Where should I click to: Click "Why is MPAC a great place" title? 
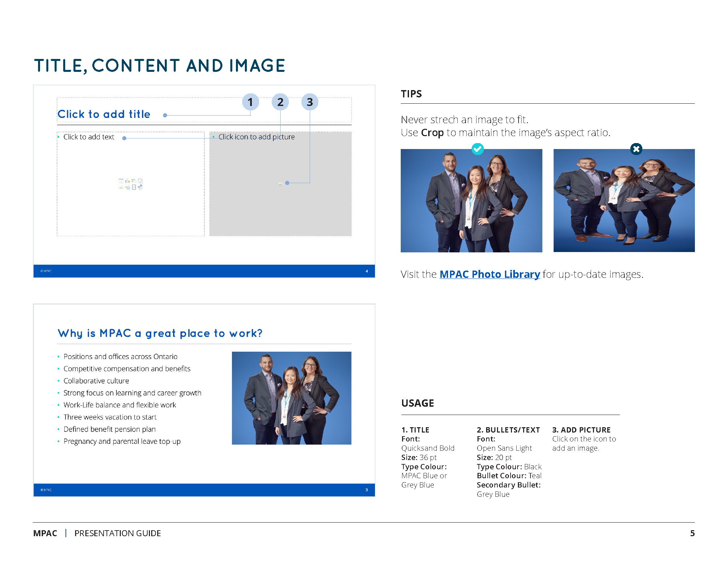[160, 333]
